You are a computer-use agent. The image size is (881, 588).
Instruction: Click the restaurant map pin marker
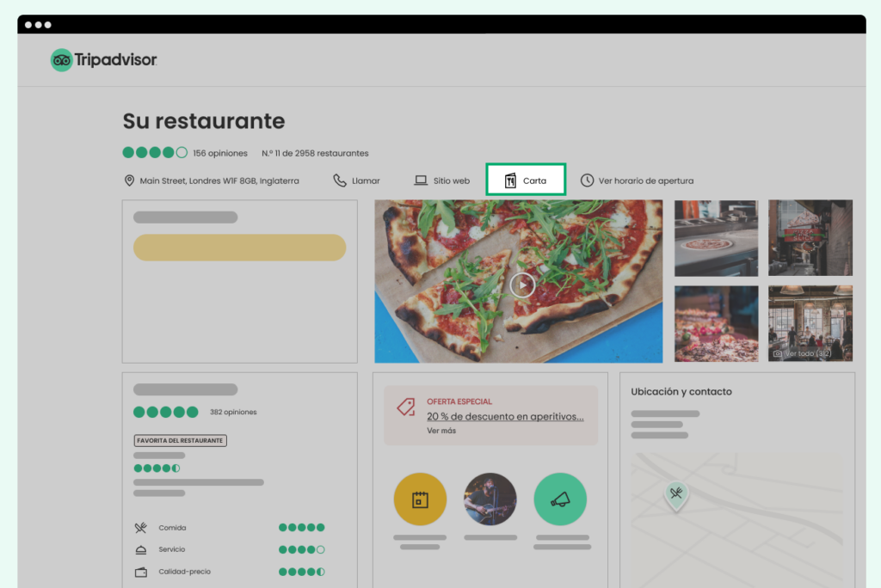coord(676,496)
